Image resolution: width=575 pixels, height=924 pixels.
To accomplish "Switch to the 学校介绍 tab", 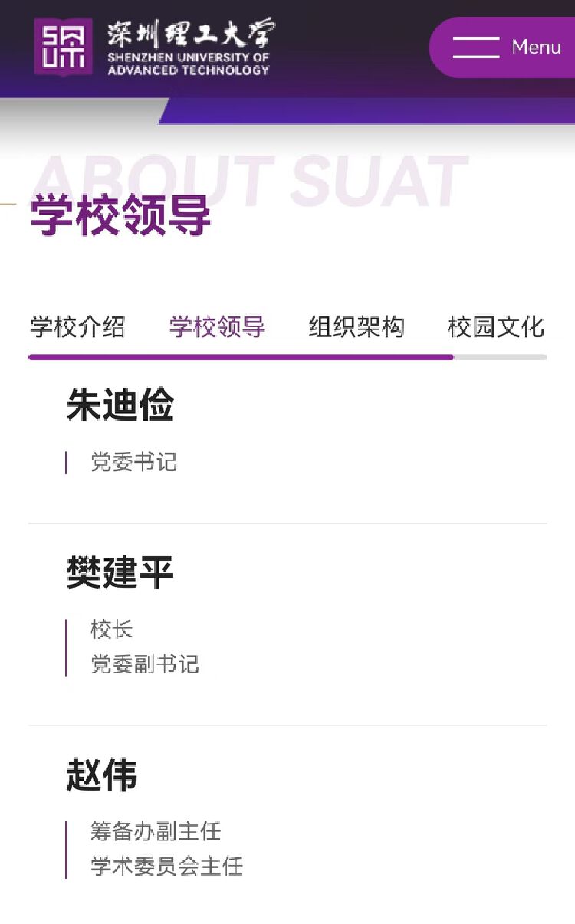I will 77,327.
